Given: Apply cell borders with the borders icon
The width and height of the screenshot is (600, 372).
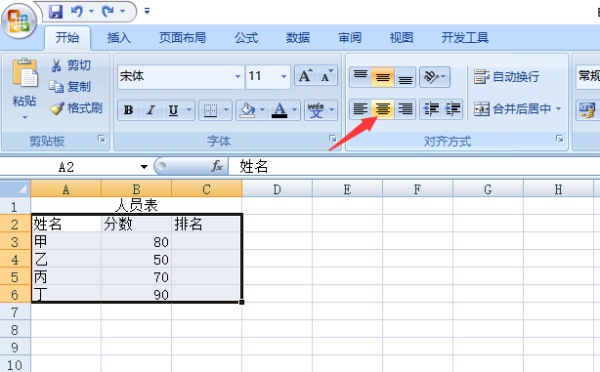Looking at the screenshot, I should click(x=210, y=110).
